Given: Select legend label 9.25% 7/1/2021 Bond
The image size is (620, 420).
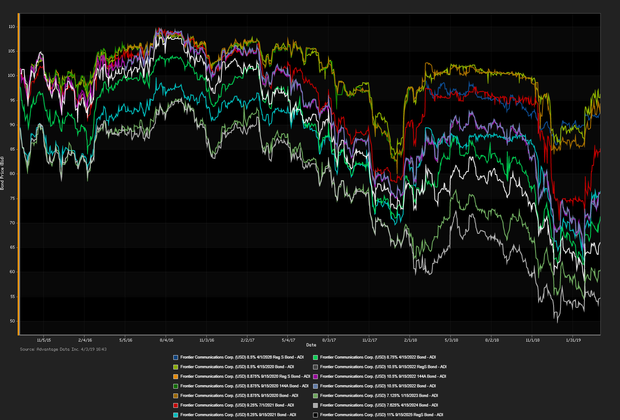Looking at the screenshot, I should click(x=237, y=405).
